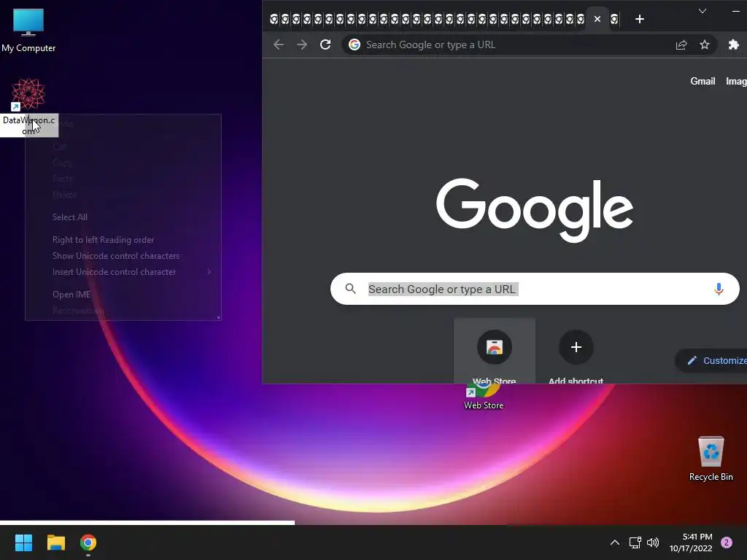Click the Customize Chrome button
This screenshot has height=560, width=747.
click(713, 360)
